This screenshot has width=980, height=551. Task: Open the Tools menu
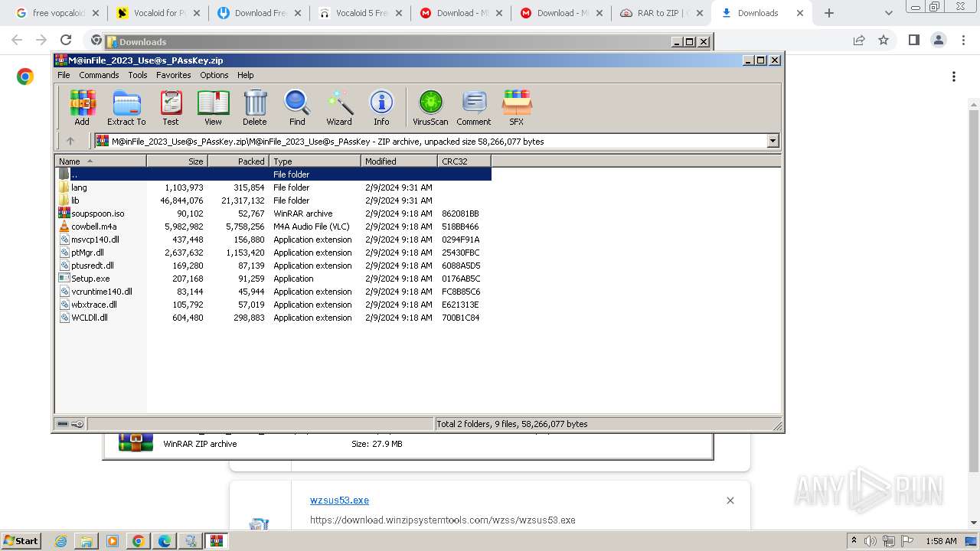click(138, 75)
